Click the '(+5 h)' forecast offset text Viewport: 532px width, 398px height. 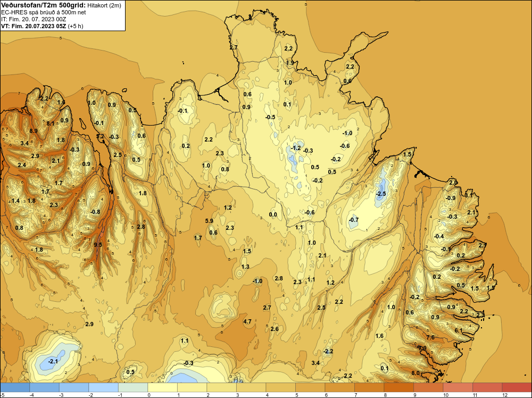point(76,26)
